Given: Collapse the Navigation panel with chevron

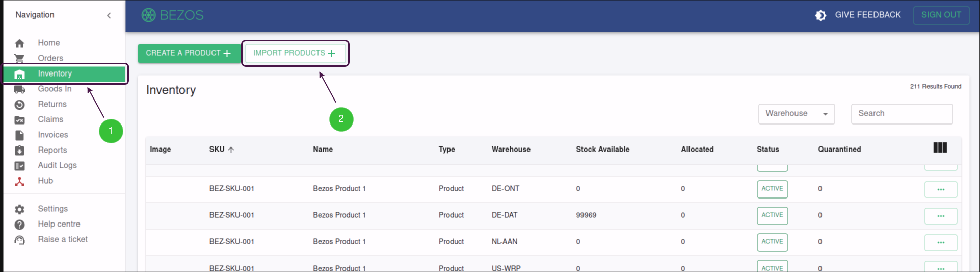Looking at the screenshot, I should 109,15.
